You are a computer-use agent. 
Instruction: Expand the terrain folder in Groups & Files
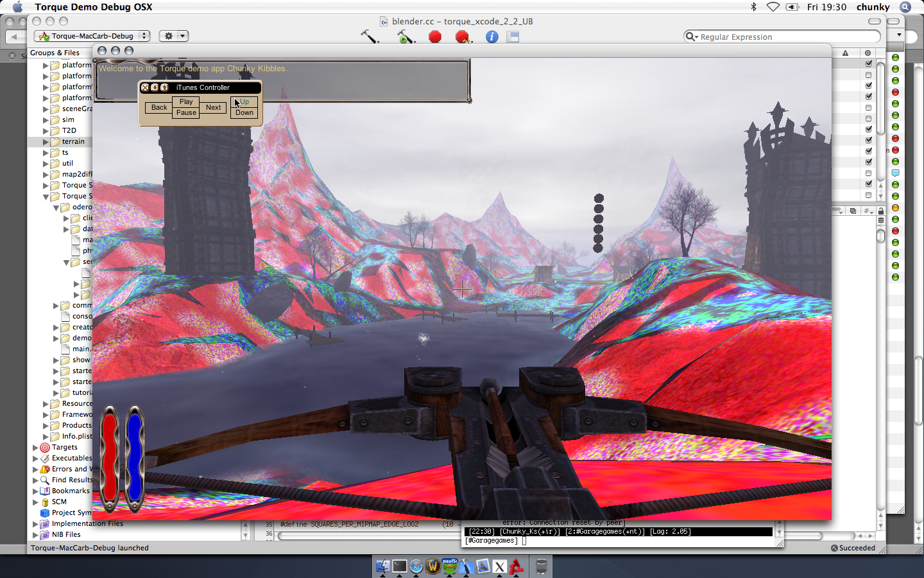coord(46,141)
